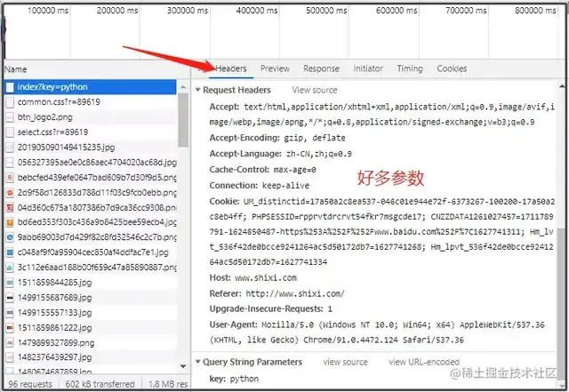Viewport: 569px width, 392px height.
Task: Select request btn_logo2.png
Action: pyautogui.click(x=91, y=117)
